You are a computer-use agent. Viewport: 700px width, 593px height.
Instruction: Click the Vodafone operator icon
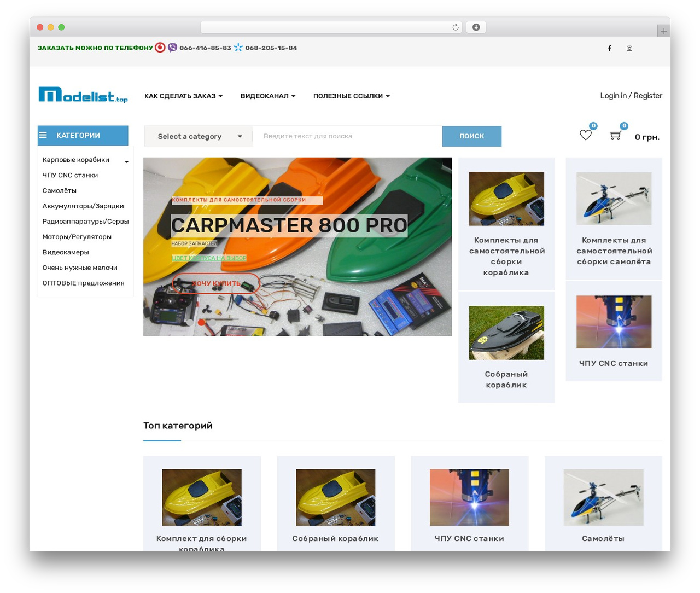point(160,48)
